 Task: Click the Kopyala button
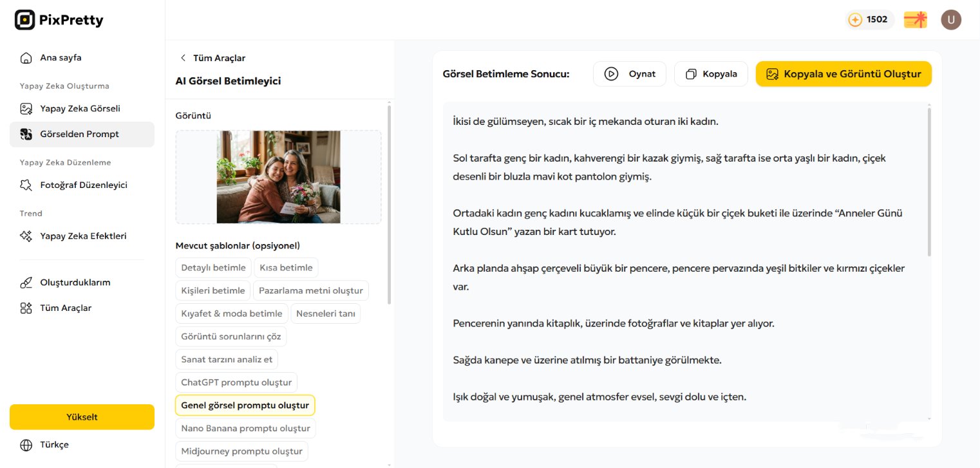click(x=711, y=74)
